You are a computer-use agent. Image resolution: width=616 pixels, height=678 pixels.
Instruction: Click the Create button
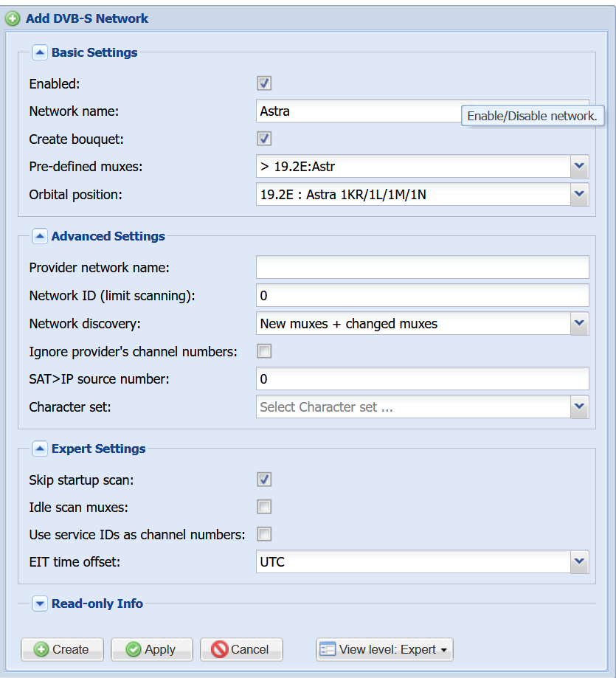pyautogui.click(x=62, y=649)
